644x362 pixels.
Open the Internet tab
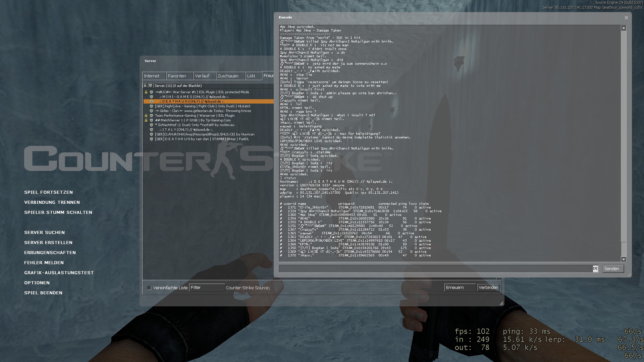click(154, 76)
